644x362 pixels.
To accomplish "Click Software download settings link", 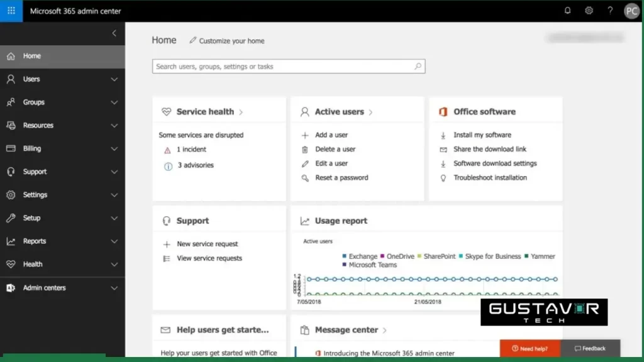I will (x=495, y=163).
